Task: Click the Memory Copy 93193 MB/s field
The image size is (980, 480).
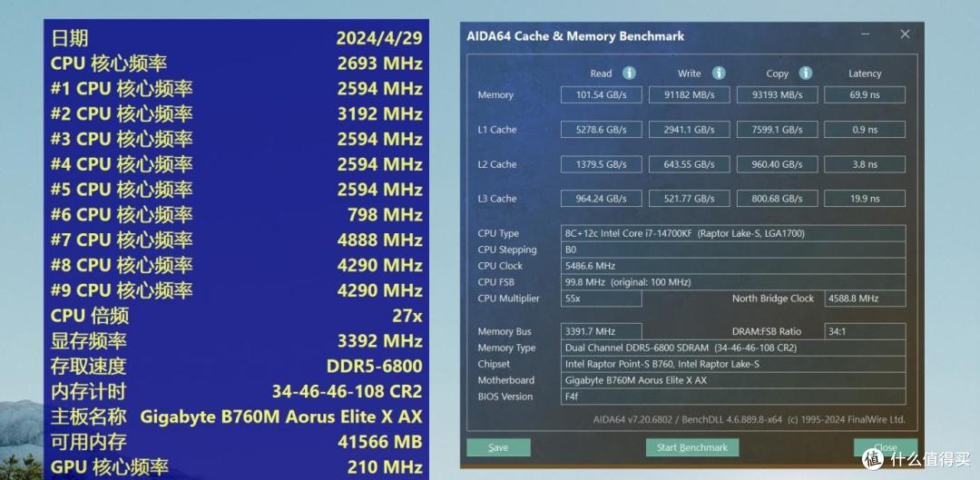Action: pos(778,95)
